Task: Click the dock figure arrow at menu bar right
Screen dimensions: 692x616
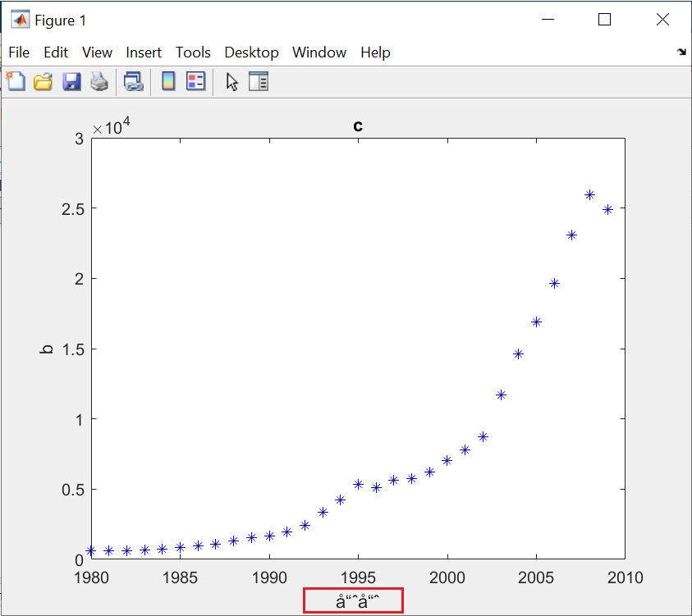Action: 681,52
